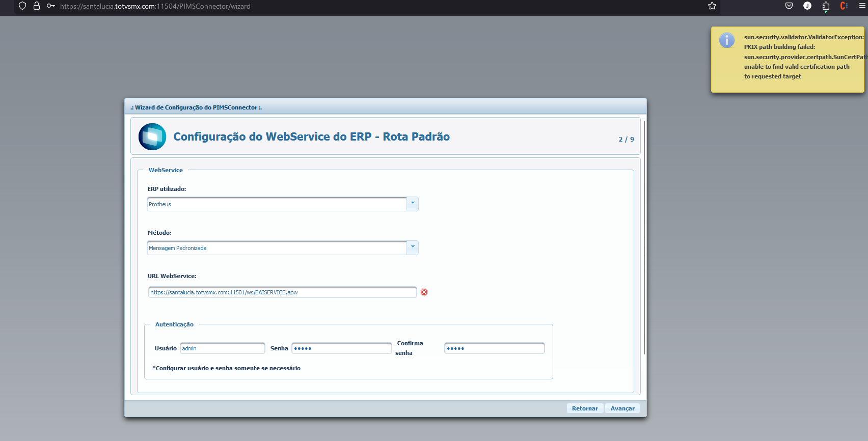
Task: Click the TOTVS logo in wizard header
Action: (152, 136)
